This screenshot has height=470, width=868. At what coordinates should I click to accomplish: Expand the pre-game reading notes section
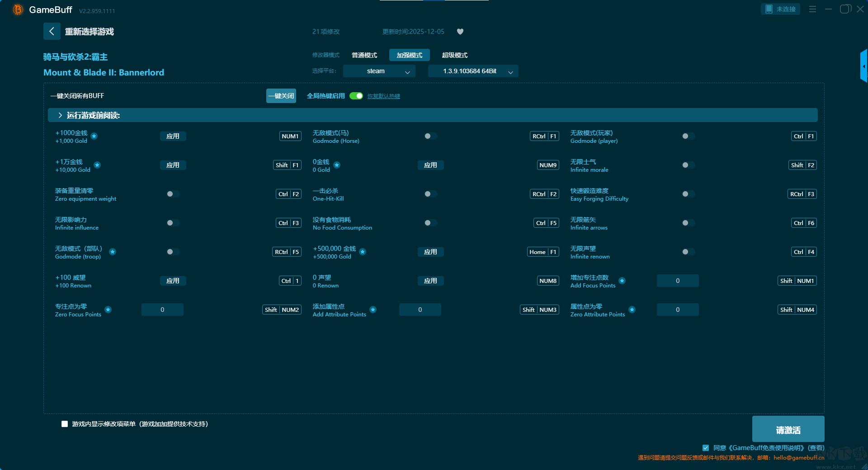(x=60, y=115)
